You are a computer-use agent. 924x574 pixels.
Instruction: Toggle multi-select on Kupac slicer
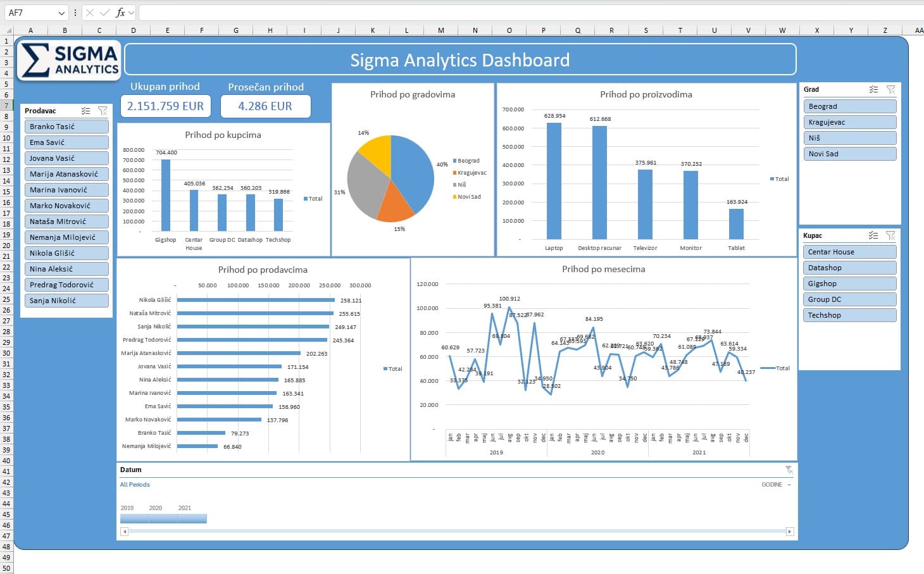coord(873,235)
